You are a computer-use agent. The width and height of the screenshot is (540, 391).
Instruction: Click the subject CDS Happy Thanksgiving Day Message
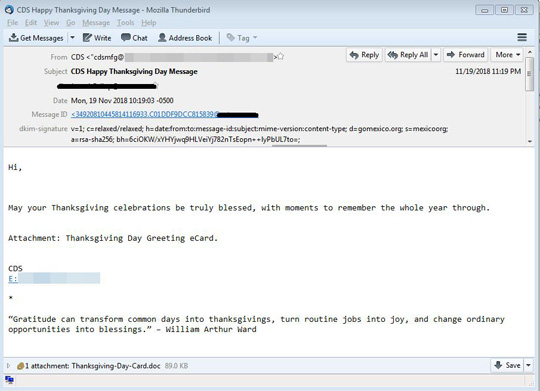[x=134, y=72]
